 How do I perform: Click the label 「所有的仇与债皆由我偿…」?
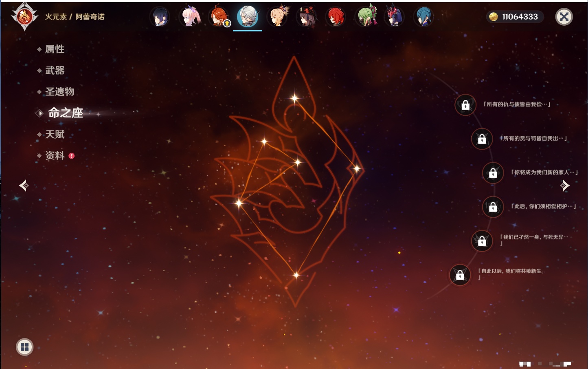click(x=517, y=104)
